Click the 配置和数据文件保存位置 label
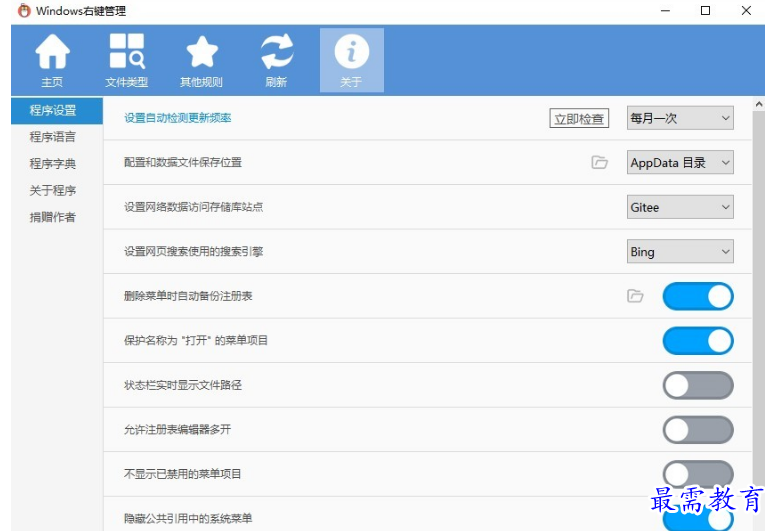Viewport: 772px width, 531px height. (x=183, y=162)
